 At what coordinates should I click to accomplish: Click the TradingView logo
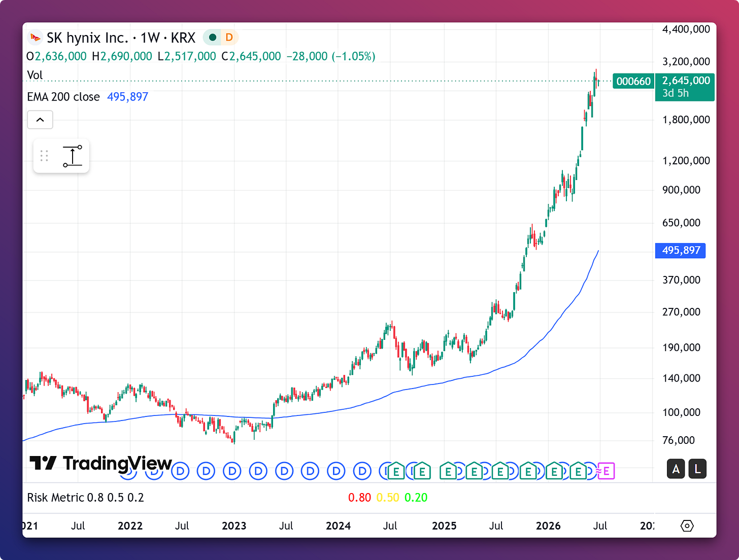pyautogui.click(x=100, y=463)
